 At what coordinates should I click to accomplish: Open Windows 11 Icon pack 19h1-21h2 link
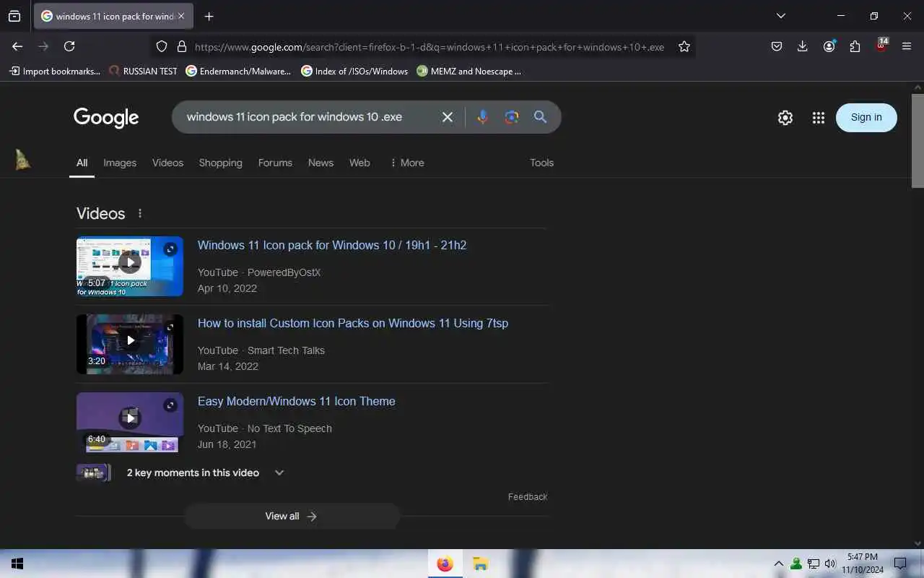(332, 246)
